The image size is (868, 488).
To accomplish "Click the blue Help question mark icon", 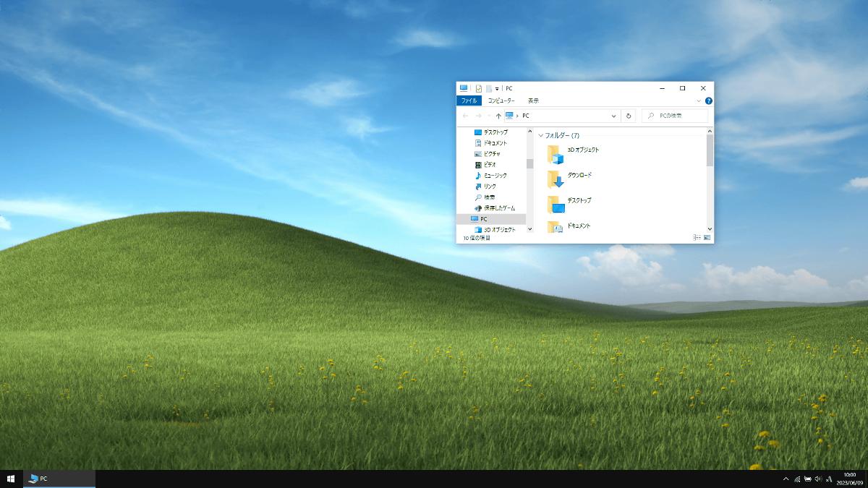I will pyautogui.click(x=709, y=101).
